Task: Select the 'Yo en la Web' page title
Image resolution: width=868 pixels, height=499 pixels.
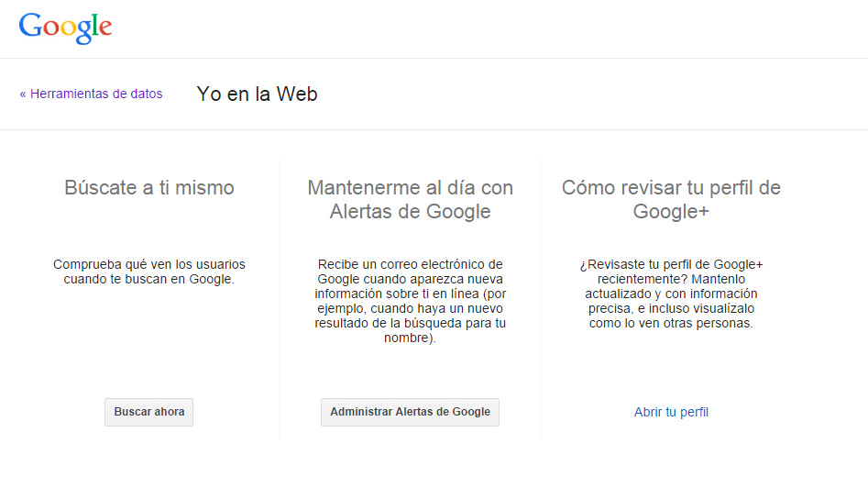Action: (x=257, y=94)
